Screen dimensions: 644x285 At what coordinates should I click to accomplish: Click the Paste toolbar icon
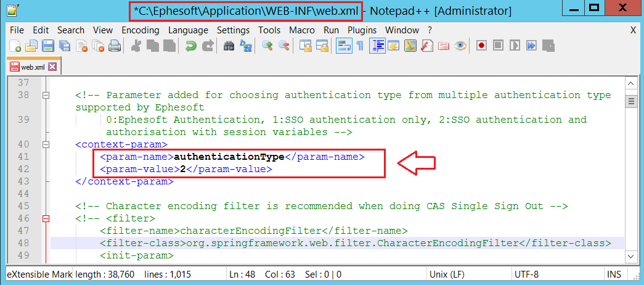[169, 45]
